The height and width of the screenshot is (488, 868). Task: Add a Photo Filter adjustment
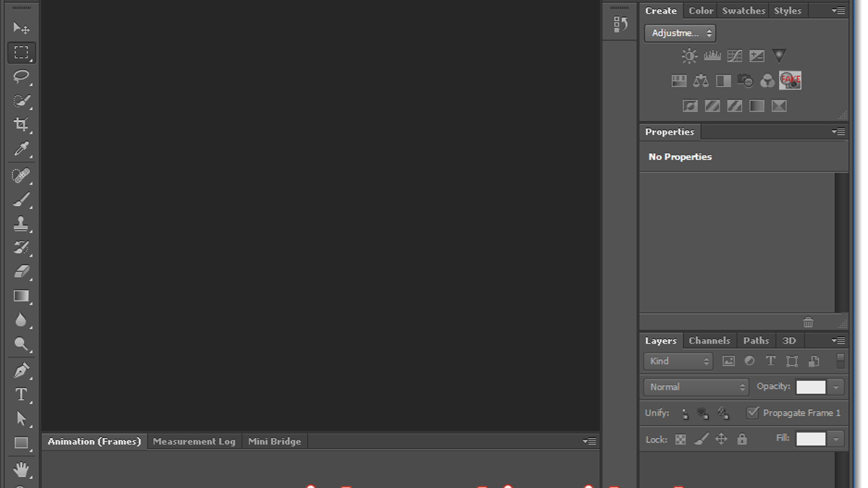tap(745, 81)
